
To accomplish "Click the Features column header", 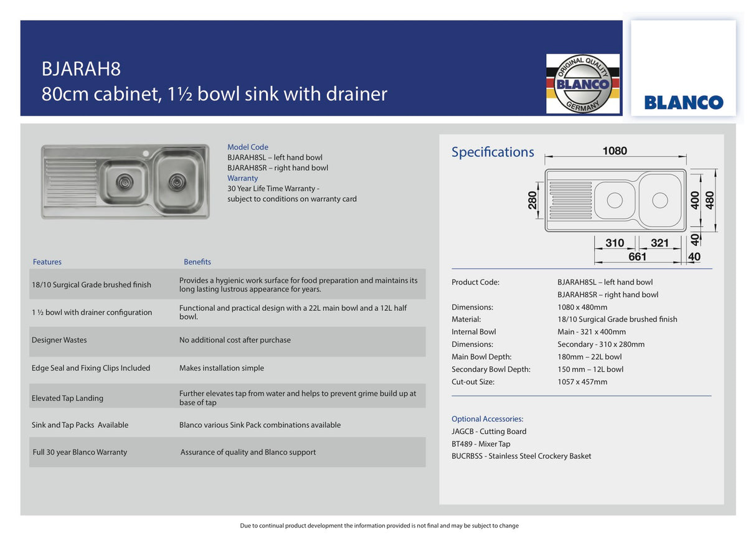I will pyautogui.click(x=47, y=262).
